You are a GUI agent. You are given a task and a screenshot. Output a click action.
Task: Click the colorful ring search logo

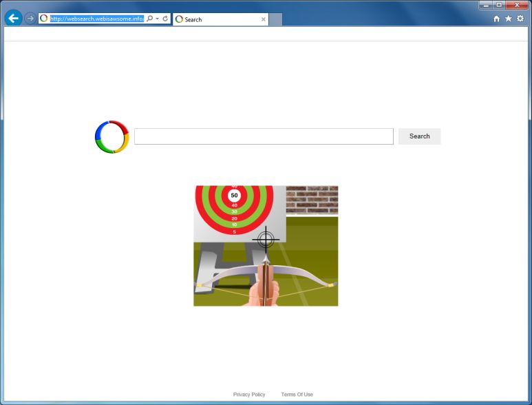tap(112, 136)
